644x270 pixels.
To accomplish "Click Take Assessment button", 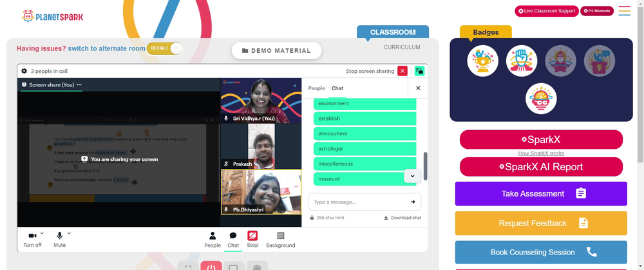I will coord(541,193).
